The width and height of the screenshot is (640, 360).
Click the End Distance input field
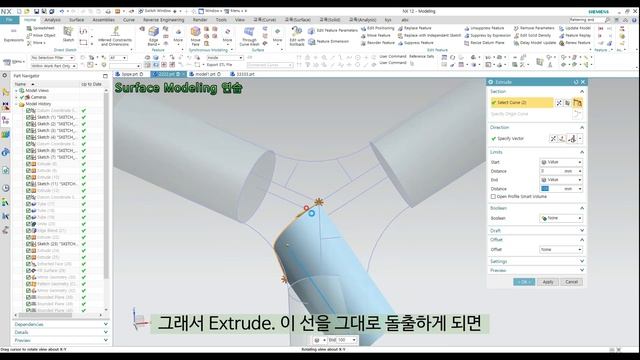[x=559, y=189]
